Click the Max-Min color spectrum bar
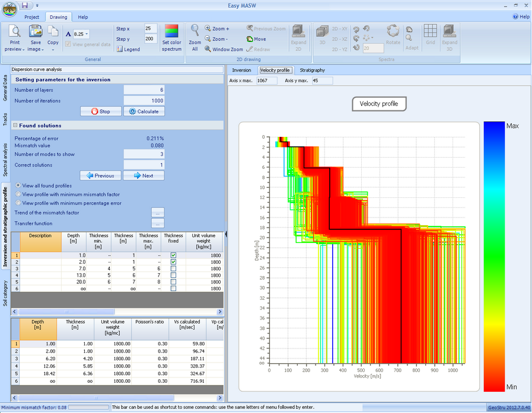Viewport: 532px width, 413px height. click(x=494, y=257)
